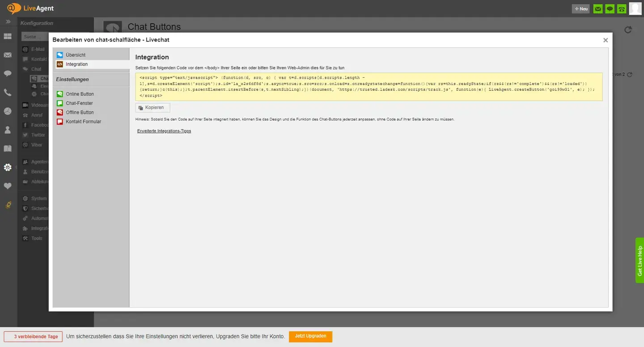Close the Bearbeiten von chat-schalfläche dialog
The height and width of the screenshot is (347, 644).
tap(606, 40)
